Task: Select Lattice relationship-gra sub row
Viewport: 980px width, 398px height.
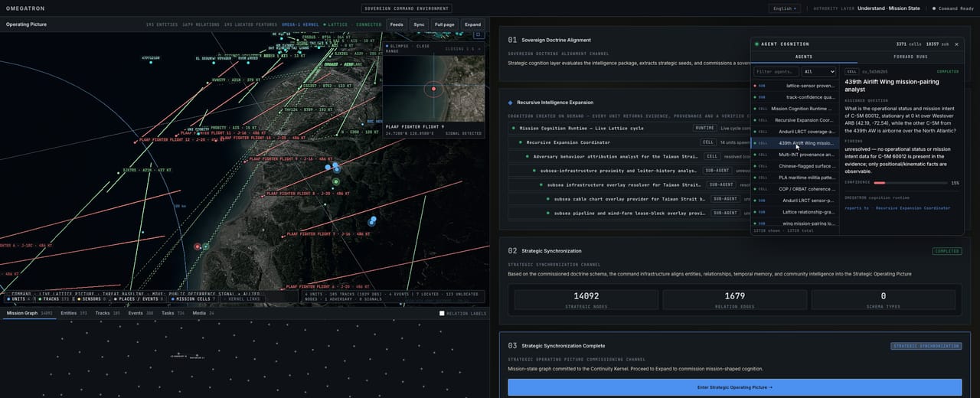Action: pyautogui.click(x=795, y=212)
